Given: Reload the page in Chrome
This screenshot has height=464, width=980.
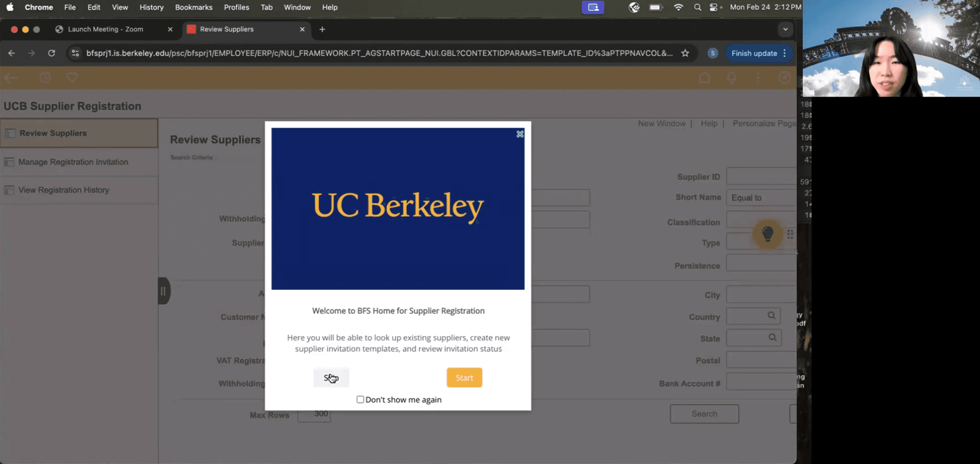Looking at the screenshot, I should coord(51,53).
